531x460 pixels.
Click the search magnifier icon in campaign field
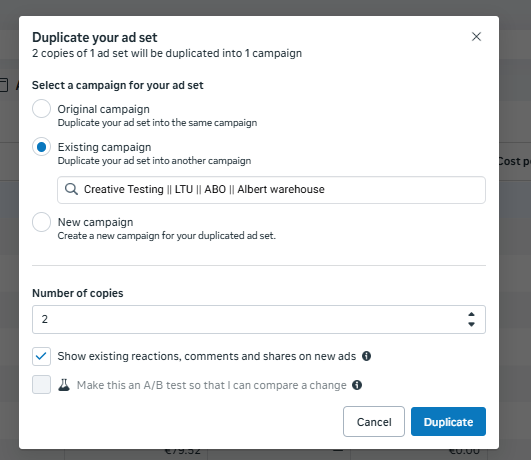click(71, 189)
